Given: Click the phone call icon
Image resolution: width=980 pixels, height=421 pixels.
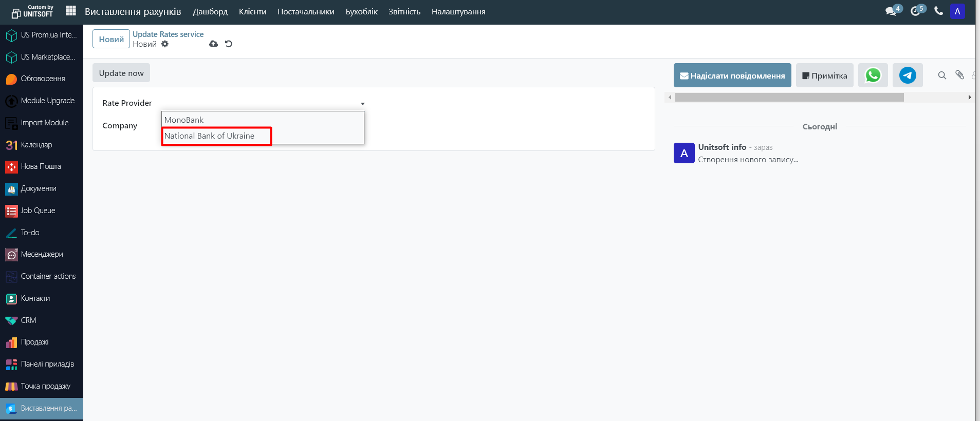Looking at the screenshot, I should [x=938, y=11].
